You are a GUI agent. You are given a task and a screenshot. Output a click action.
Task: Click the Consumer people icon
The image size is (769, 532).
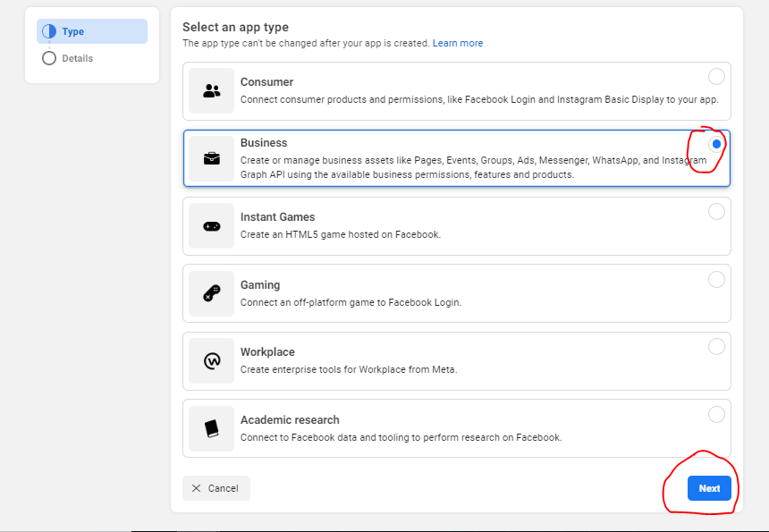point(211,90)
